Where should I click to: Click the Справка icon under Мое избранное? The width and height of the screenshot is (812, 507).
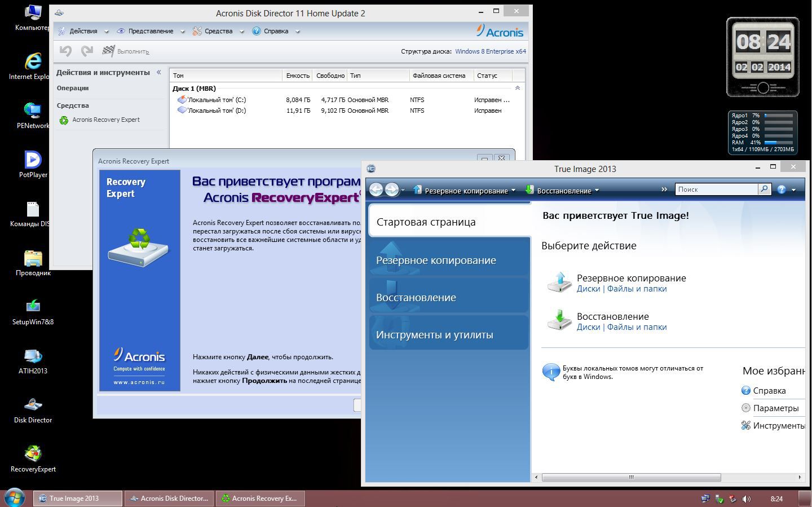point(746,390)
